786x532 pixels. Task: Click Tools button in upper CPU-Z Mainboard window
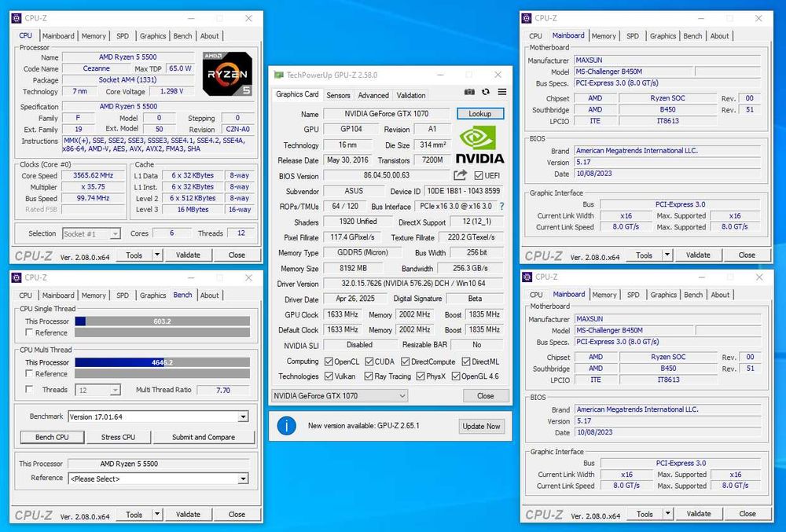point(645,255)
